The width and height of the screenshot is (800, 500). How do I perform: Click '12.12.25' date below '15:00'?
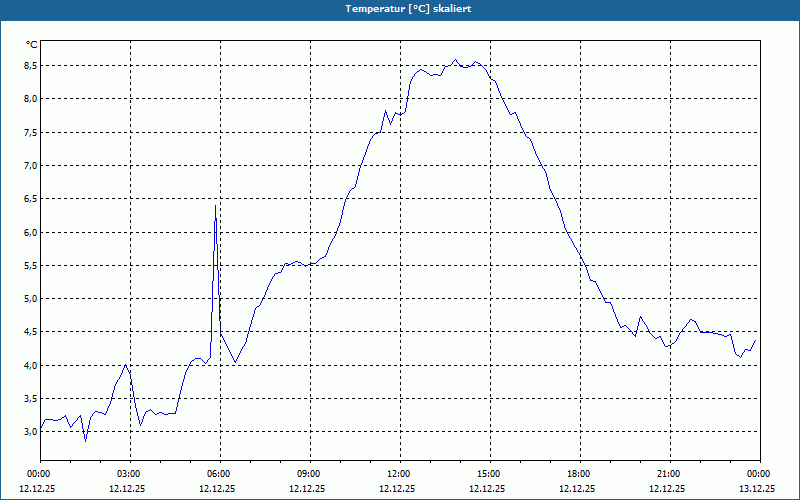[487, 488]
